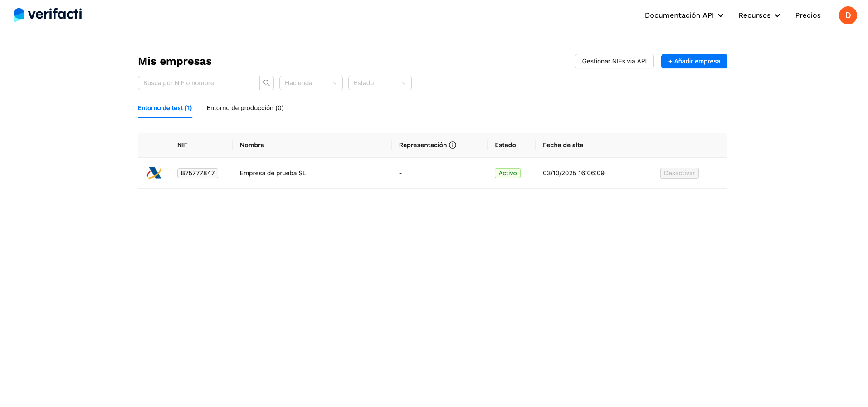The width and height of the screenshot is (868, 407).
Task: Click the Recursos chevron arrow
Action: (x=777, y=15)
